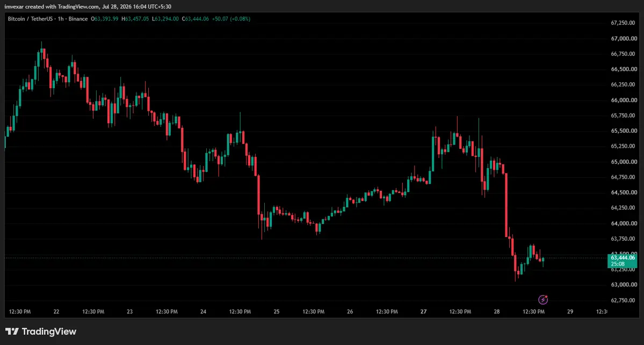Click the change value +50.07 (+0.08%)
644x345 pixels.
(231, 19)
